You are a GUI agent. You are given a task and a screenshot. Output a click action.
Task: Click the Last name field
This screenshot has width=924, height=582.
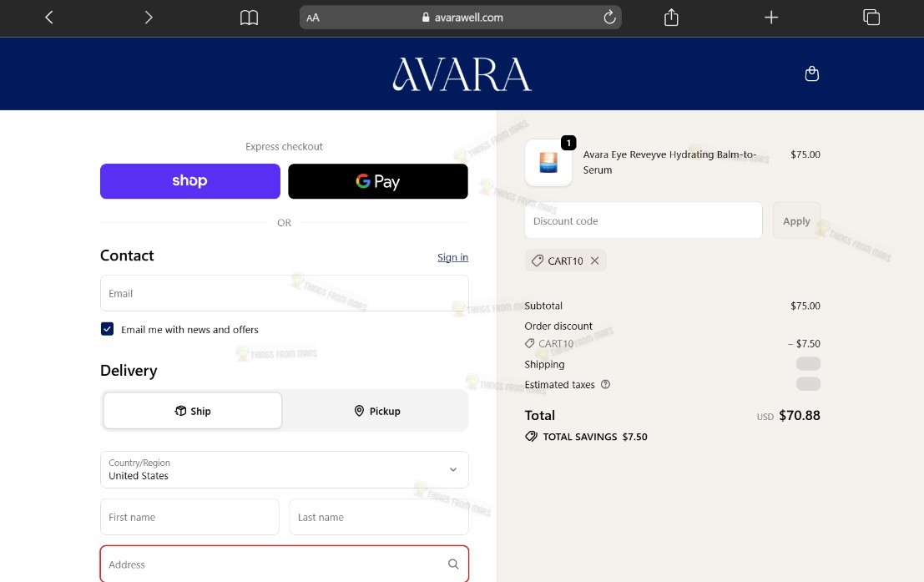pyautogui.click(x=379, y=517)
